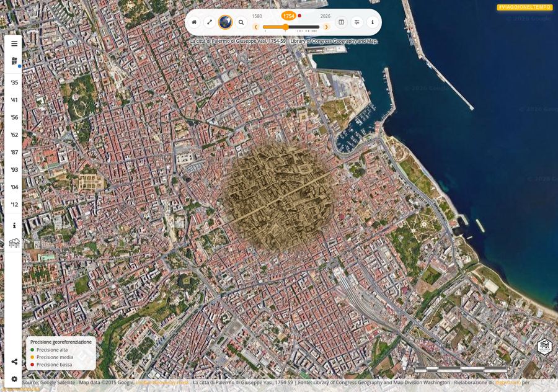Select the '41 year in sidebar
The image size is (558, 392).
click(x=14, y=100)
